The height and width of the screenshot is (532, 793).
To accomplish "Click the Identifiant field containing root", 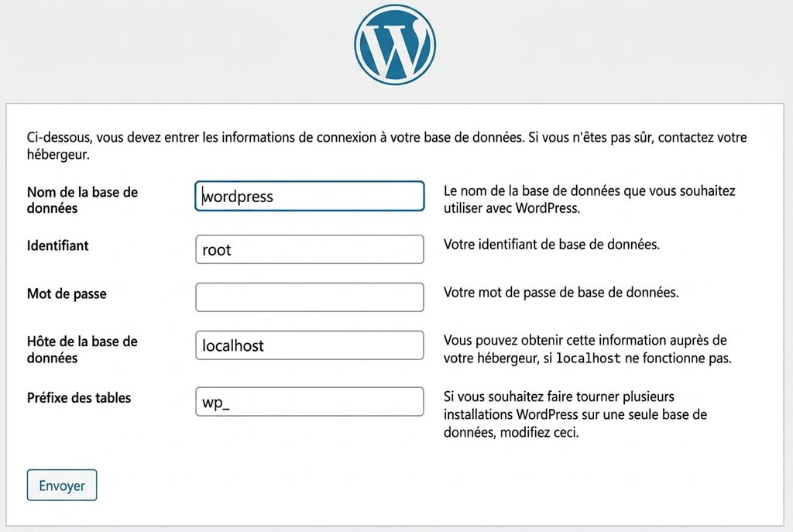I will [310, 249].
